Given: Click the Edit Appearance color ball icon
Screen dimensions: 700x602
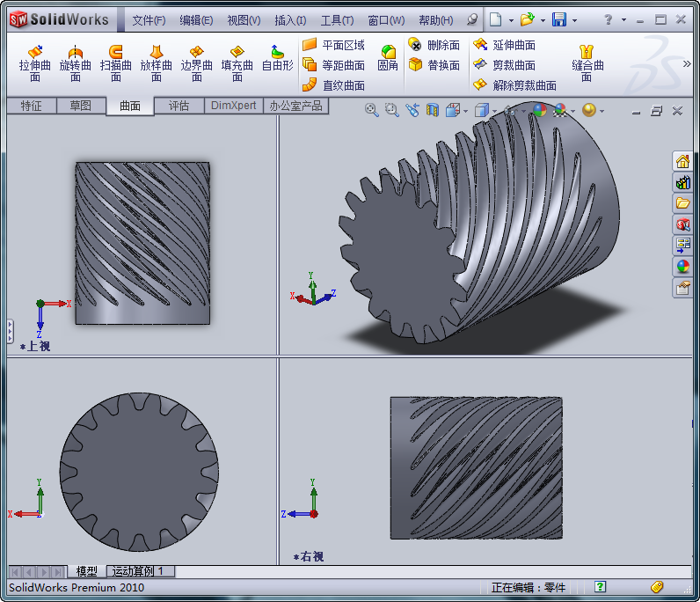Looking at the screenshot, I should [540, 110].
